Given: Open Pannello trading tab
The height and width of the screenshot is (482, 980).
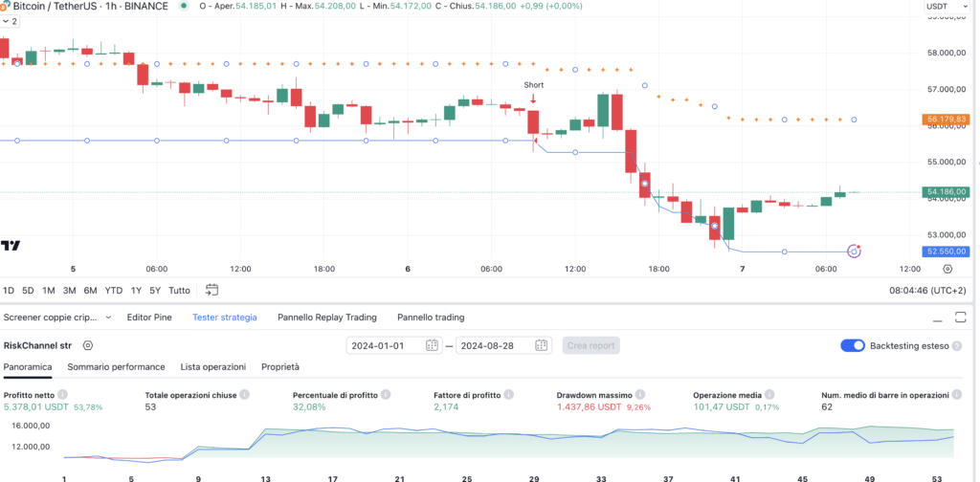Looking at the screenshot, I should pos(431,318).
